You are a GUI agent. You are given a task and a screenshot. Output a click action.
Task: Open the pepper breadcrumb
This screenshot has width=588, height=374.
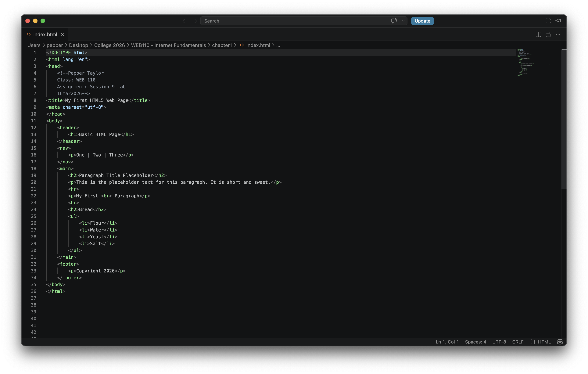55,45
